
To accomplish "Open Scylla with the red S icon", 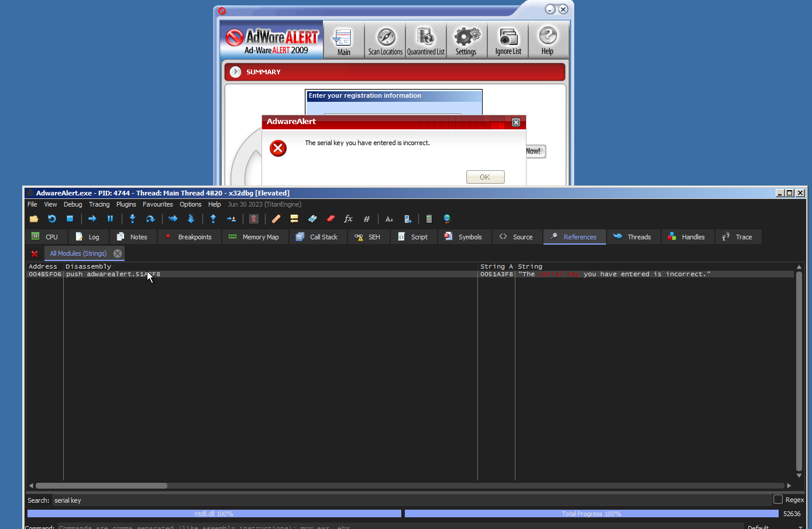I will click(x=254, y=219).
